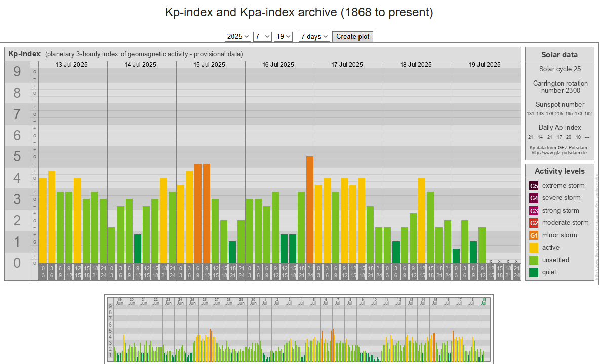Click sunspot number 162
The height and width of the screenshot is (364, 599).
(588, 114)
